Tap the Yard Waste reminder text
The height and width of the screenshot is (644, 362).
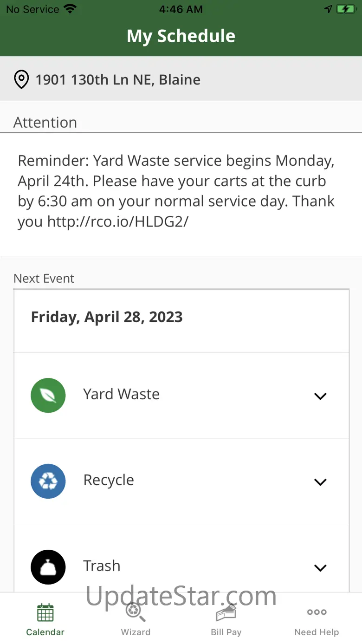[176, 191]
